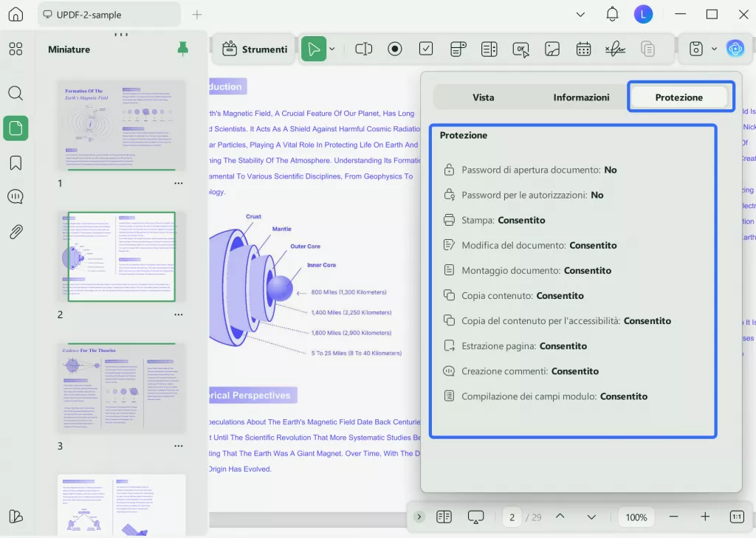The image size is (756, 538).
Task: Switch to the Vista tab
Action: click(484, 97)
